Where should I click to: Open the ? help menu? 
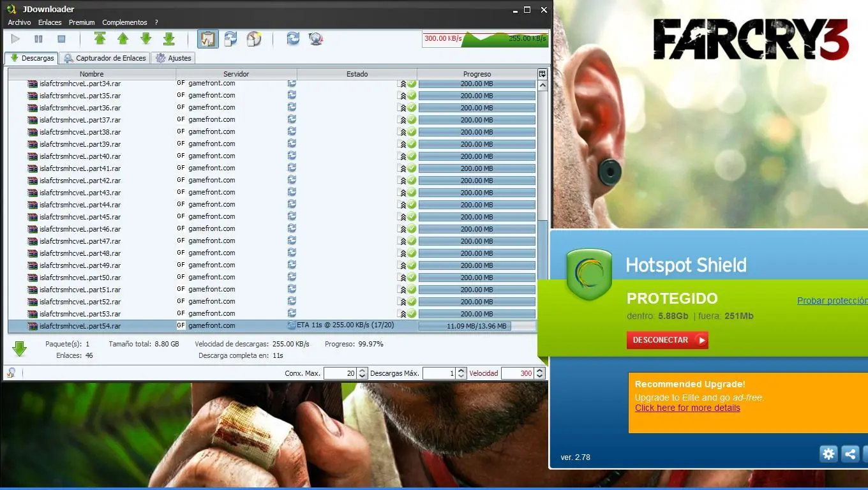click(x=156, y=22)
